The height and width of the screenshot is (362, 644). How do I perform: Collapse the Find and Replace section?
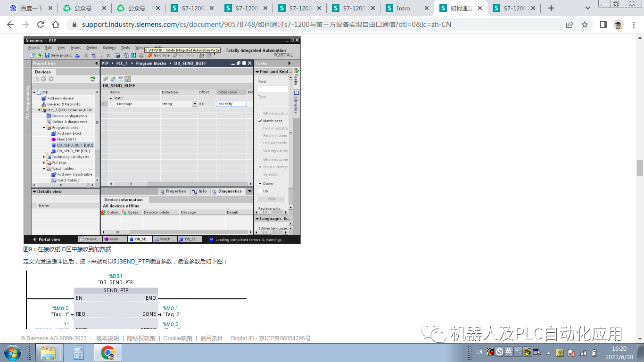(257, 72)
